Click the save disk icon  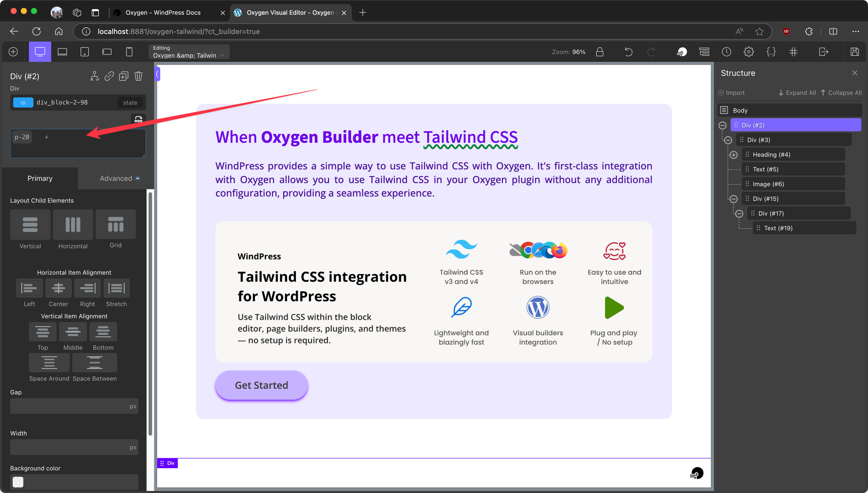855,52
